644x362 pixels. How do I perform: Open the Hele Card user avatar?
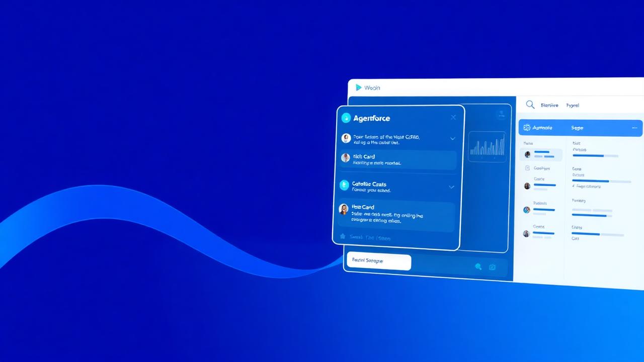point(344,209)
